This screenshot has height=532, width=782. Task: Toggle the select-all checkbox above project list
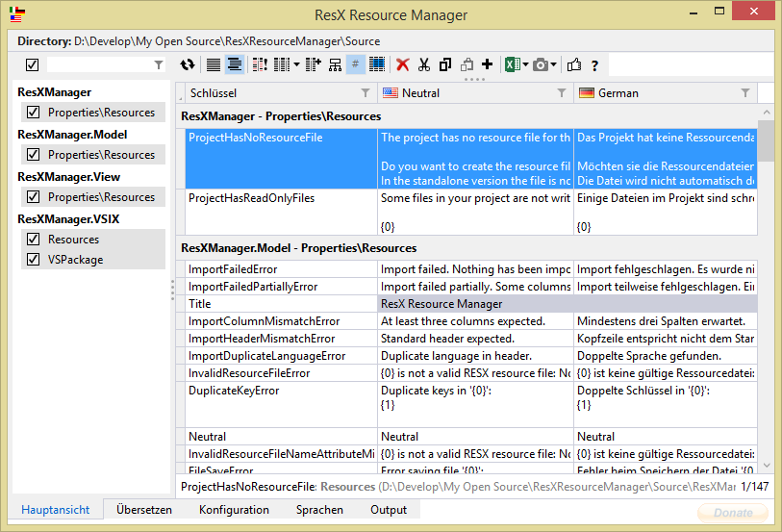click(33, 64)
